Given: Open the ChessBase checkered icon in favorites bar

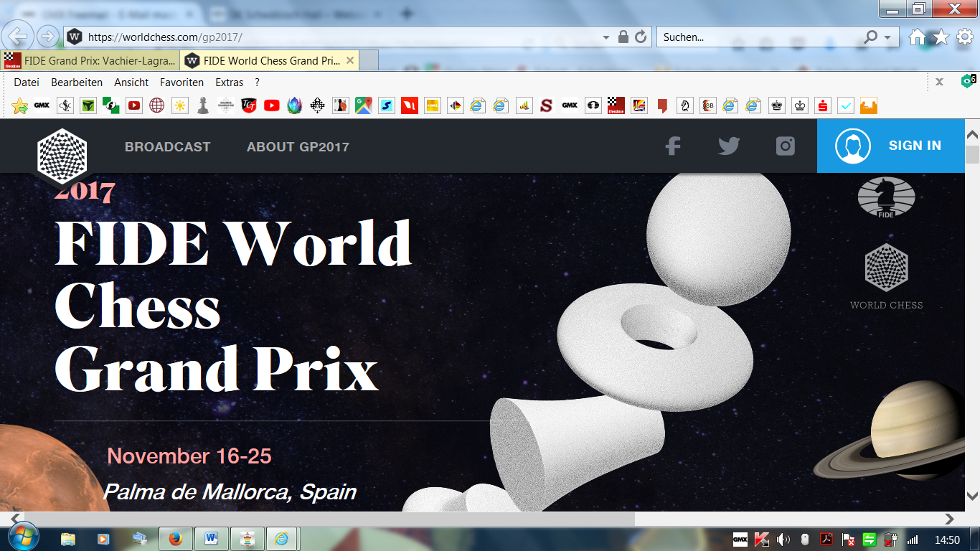Looking at the screenshot, I should pos(616,106).
